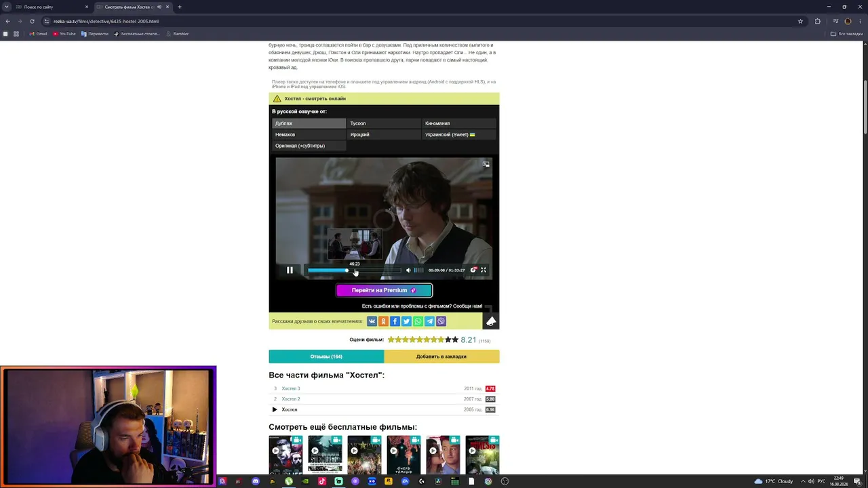Image resolution: width=868 pixels, height=488 pixels.
Task: Click the Хостел 2005 row in parts list
Action: pos(384,409)
